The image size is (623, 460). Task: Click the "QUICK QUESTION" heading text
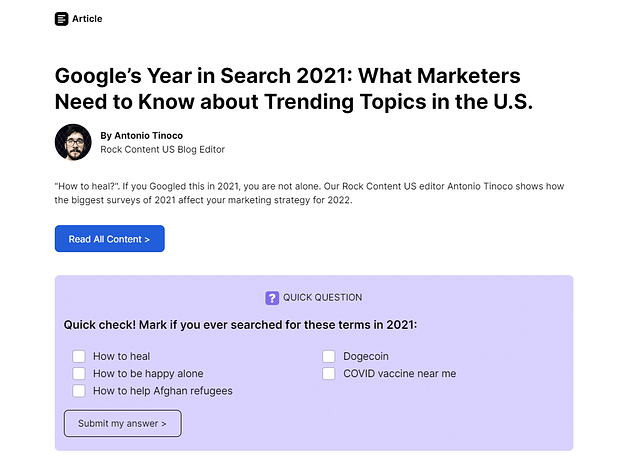(x=322, y=297)
